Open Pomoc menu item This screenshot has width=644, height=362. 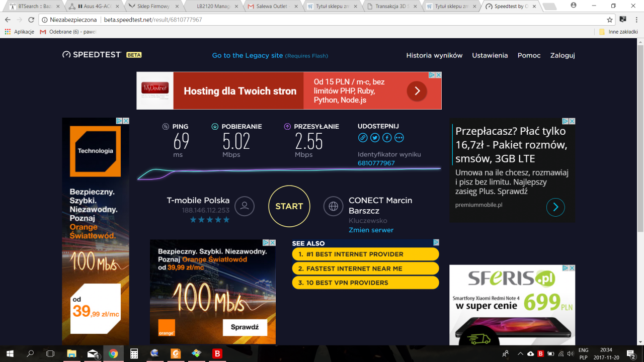529,55
